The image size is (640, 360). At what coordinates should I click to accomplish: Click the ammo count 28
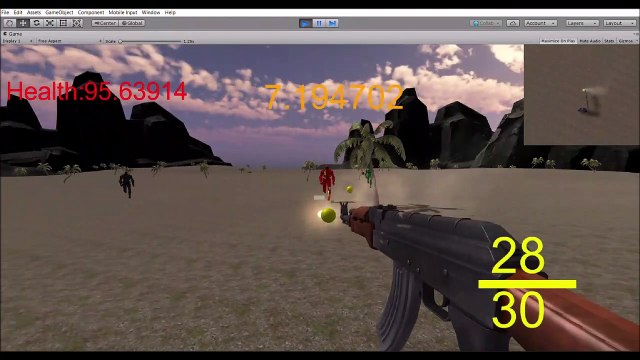click(518, 256)
